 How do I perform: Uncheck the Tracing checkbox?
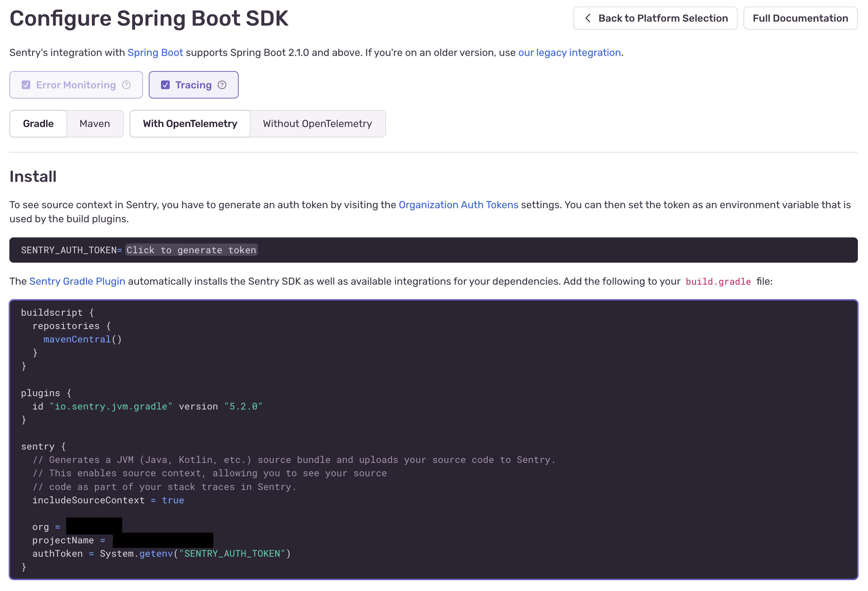pyautogui.click(x=166, y=85)
